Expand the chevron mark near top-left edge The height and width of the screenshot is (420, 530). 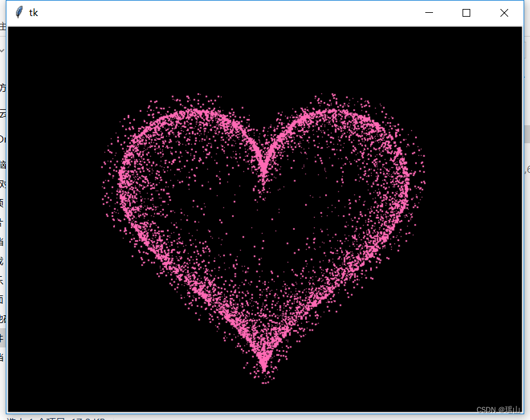[x=3, y=48]
